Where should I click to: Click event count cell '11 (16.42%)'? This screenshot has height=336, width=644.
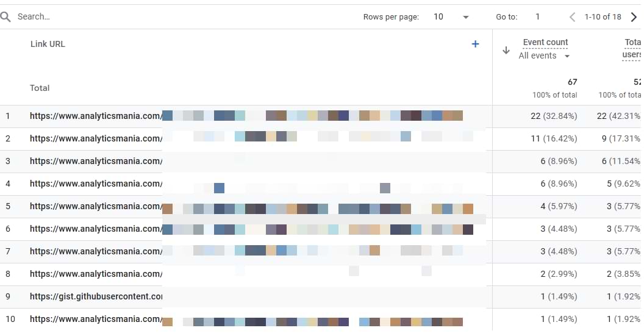click(554, 138)
